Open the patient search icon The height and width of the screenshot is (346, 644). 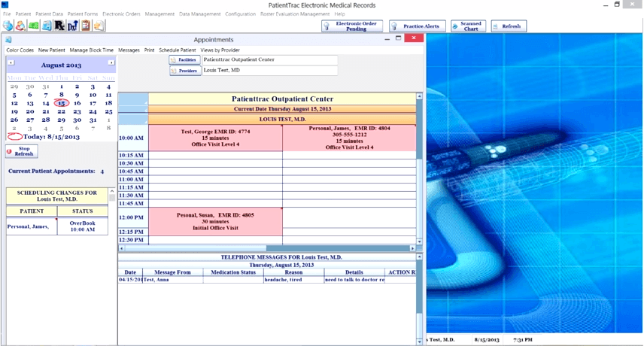[x=20, y=26]
